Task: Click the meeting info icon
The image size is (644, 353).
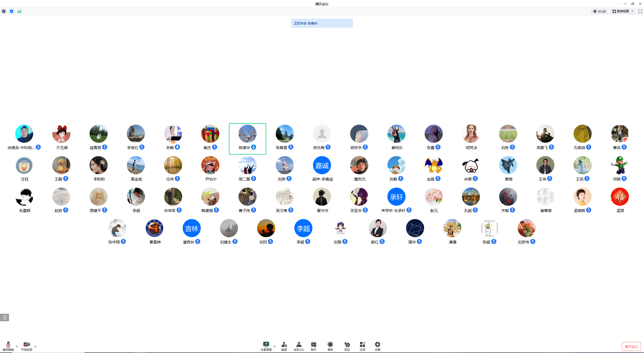Action: point(4,11)
